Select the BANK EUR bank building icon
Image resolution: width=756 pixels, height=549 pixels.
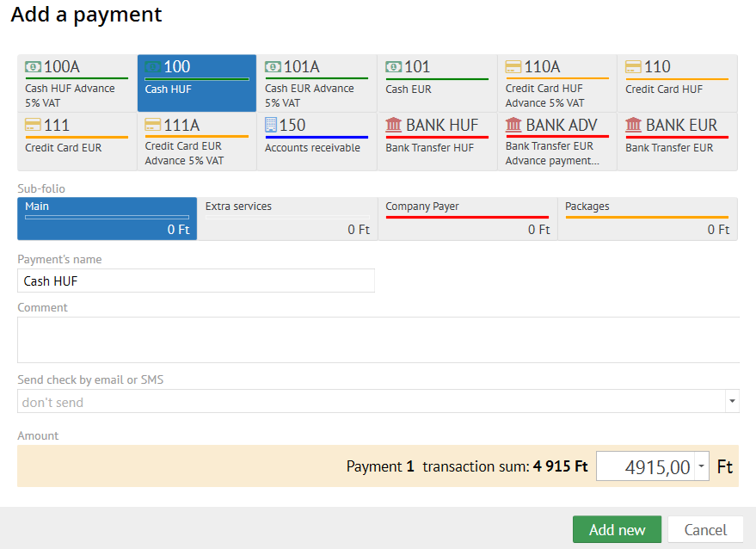click(x=634, y=126)
